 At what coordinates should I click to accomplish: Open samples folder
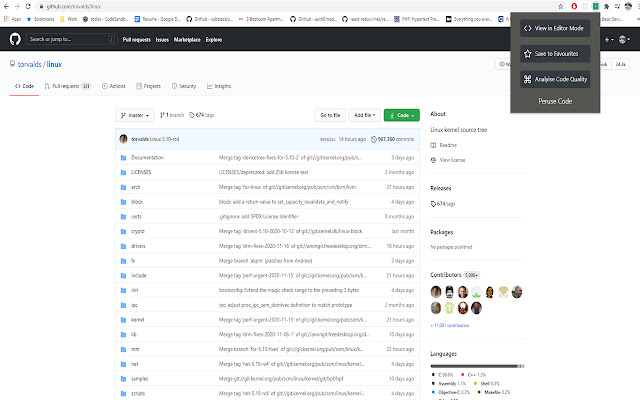coord(140,379)
